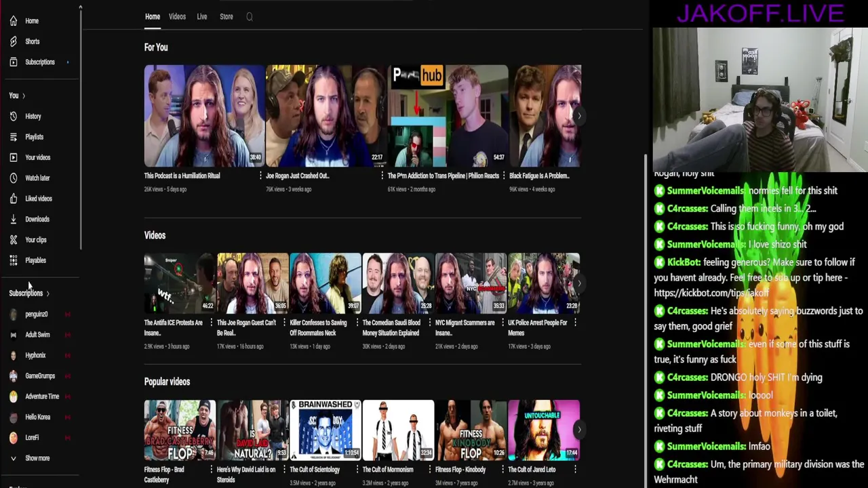Expand the Subscriptions section chevron

pos(47,293)
